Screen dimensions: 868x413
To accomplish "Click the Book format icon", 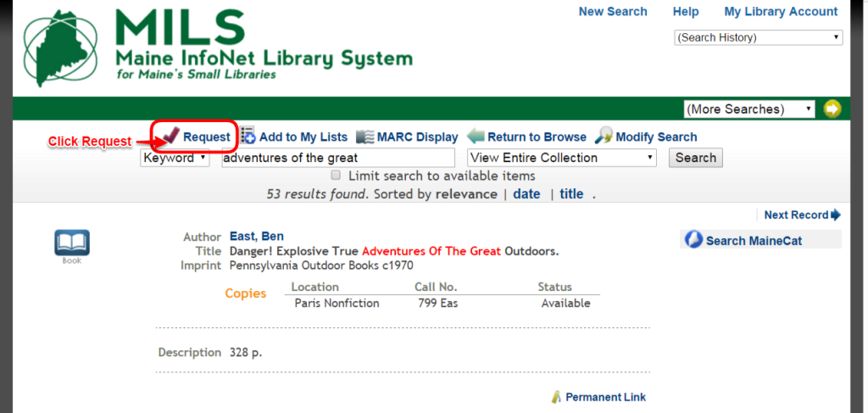I will click(x=72, y=243).
